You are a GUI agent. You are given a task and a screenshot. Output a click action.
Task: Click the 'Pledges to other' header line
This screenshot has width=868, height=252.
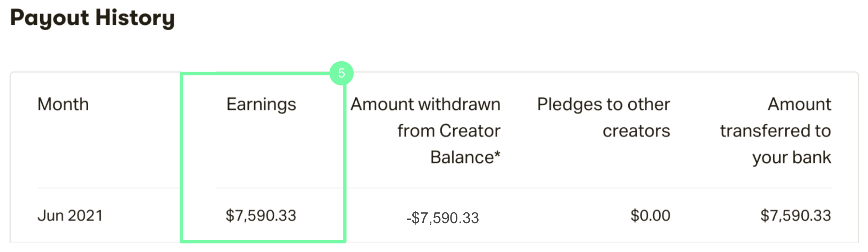tap(604, 105)
